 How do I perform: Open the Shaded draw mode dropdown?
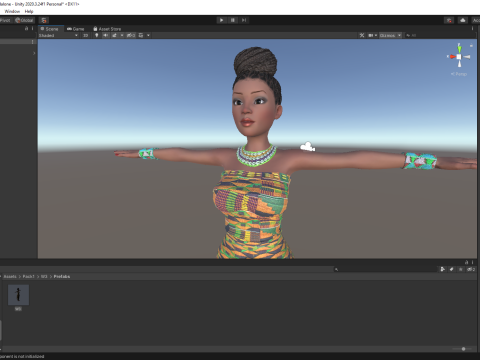tap(58, 35)
